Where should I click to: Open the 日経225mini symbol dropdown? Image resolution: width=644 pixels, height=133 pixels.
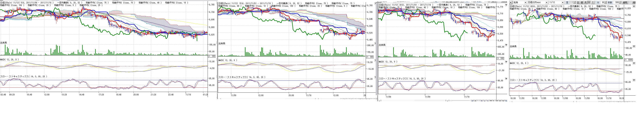click(546, 3)
